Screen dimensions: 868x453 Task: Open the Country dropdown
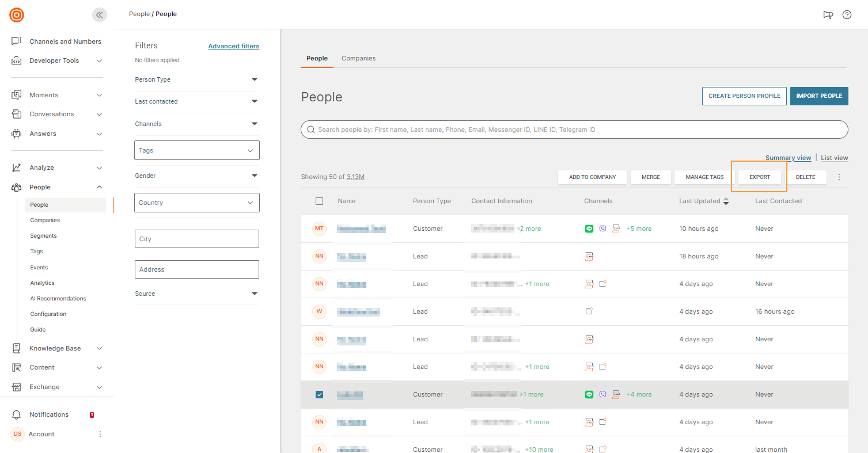click(x=196, y=203)
